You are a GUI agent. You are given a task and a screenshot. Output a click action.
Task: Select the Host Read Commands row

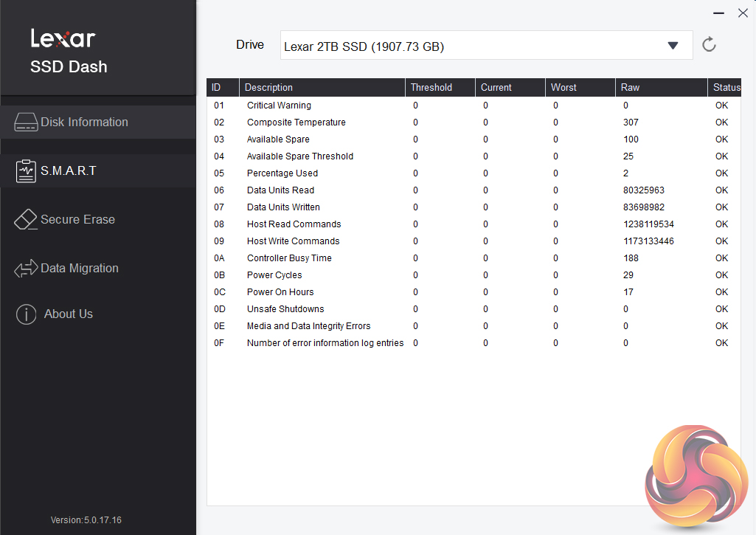point(474,224)
